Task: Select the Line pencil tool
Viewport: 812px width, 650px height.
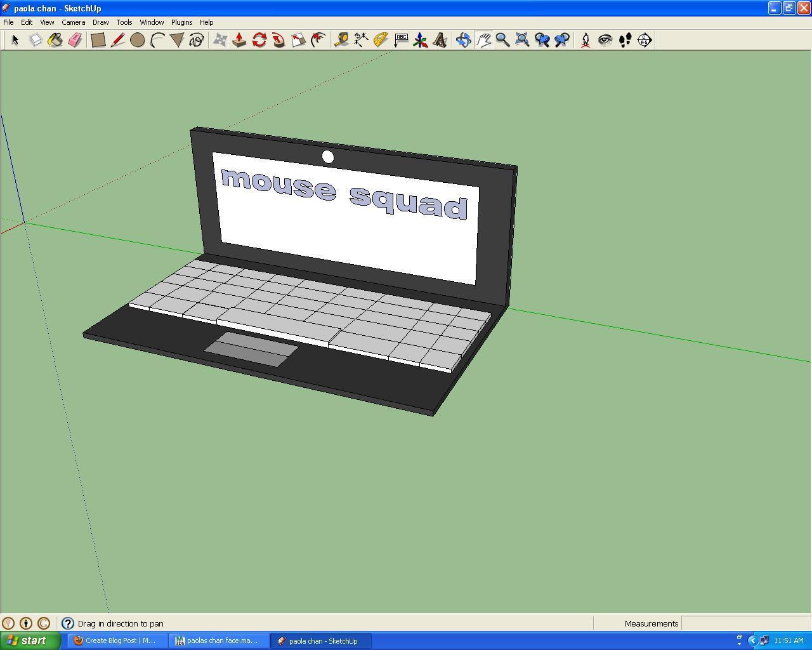Action: 117,40
